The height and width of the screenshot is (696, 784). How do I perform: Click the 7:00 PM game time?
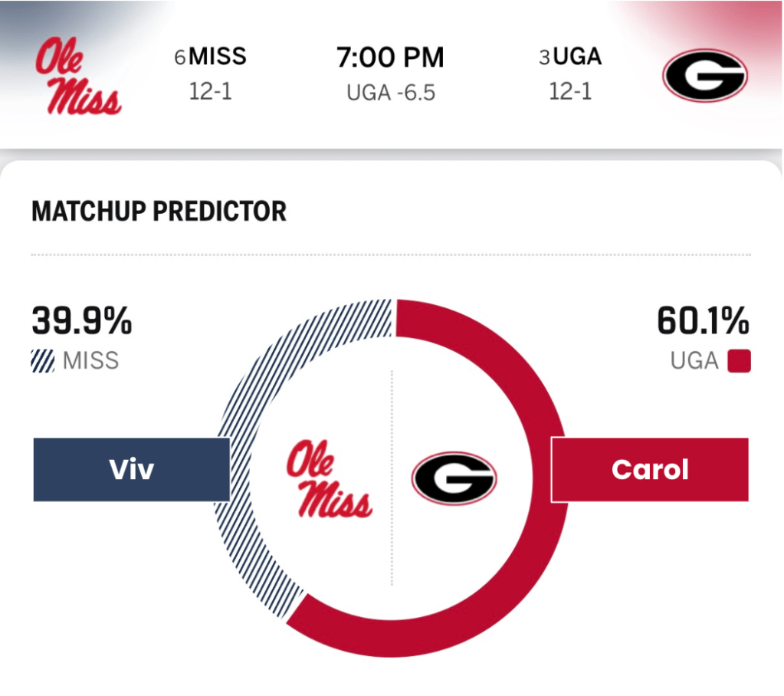[x=390, y=57]
